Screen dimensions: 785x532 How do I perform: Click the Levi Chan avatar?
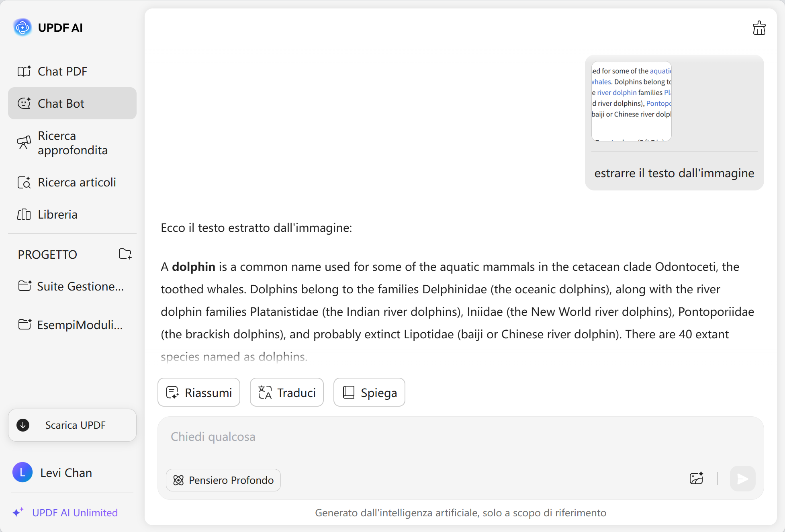[x=22, y=473]
